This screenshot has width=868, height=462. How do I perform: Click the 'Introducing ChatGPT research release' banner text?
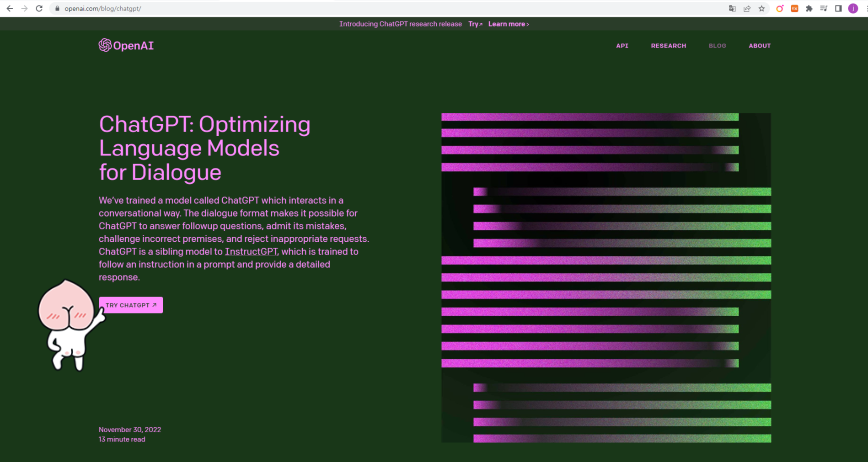[x=400, y=24]
